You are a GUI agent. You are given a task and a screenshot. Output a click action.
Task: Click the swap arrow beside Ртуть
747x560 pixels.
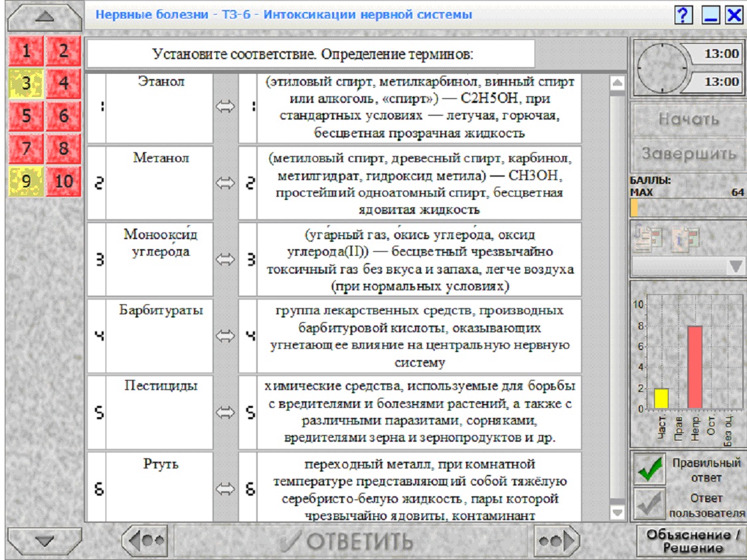pyautogui.click(x=225, y=489)
